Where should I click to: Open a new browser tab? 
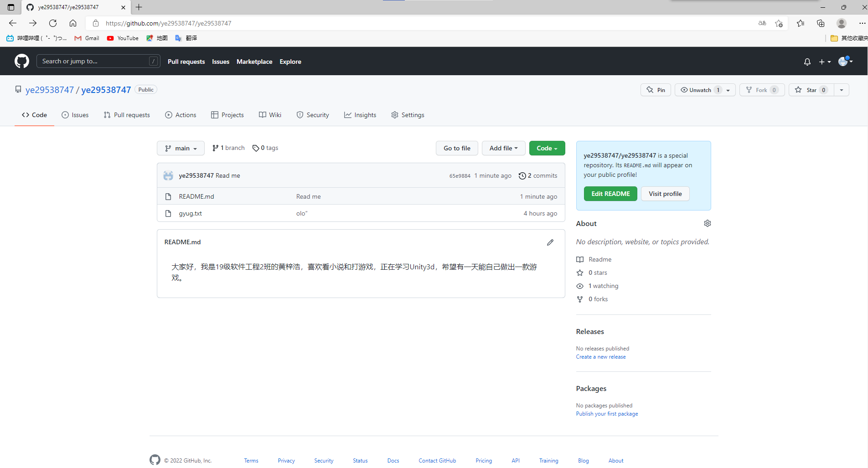[x=139, y=7]
